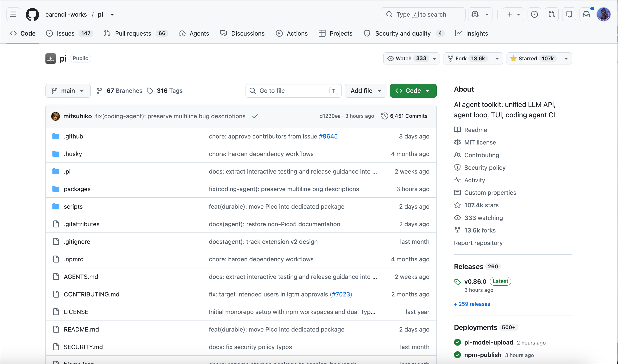Viewport: 618px width, 364px height.
Task: Open the Actions tab
Action: point(292,33)
